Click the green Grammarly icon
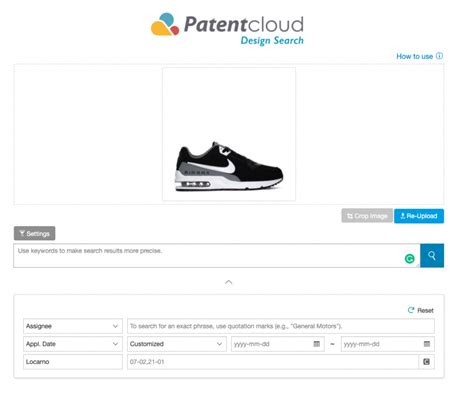 coord(409,259)
